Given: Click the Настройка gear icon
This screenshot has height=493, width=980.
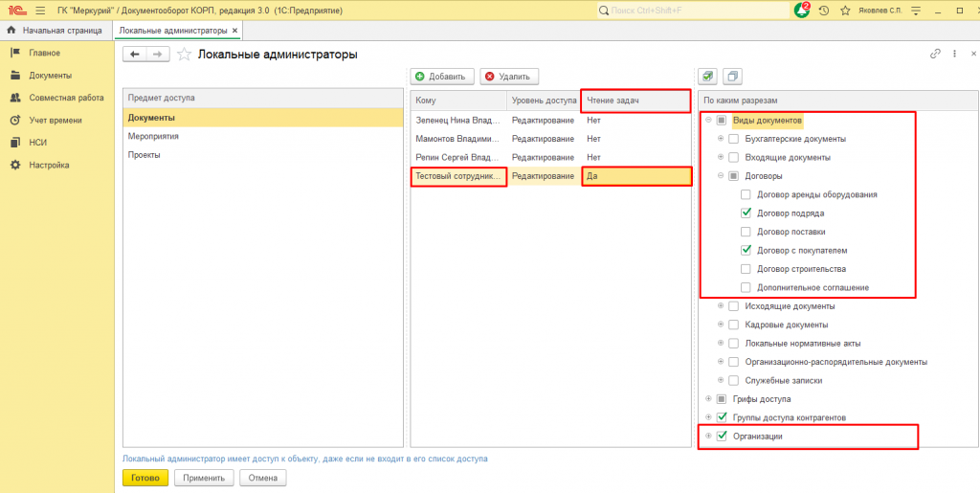Looking at the screenshot, I should pyautogui.click(x=15, y=165).
